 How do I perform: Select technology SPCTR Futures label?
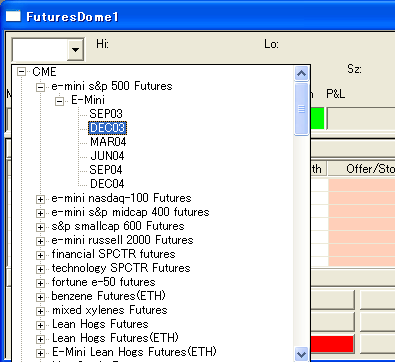121,268
